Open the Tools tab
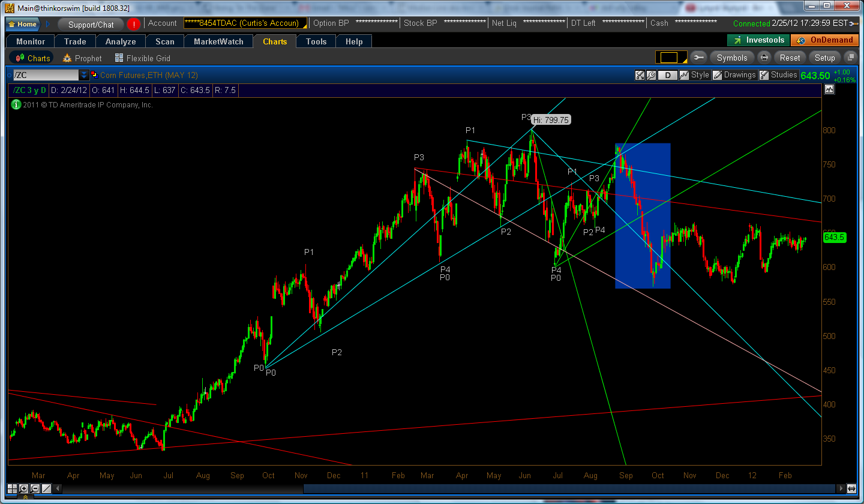 click(316, 41)
